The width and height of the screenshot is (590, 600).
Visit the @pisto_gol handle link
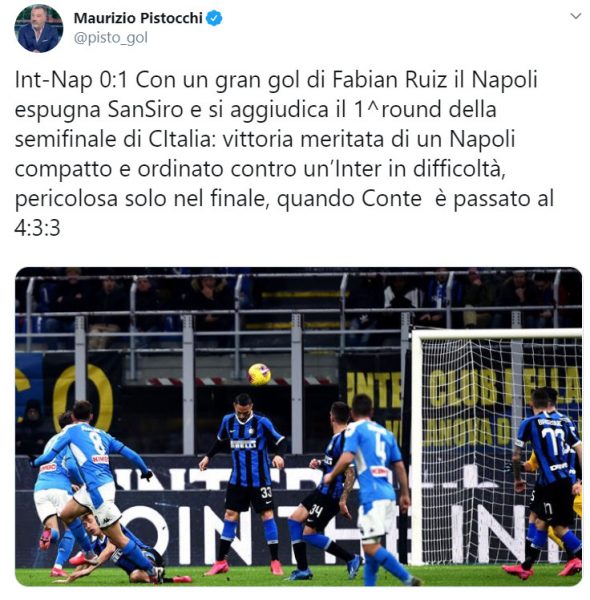111,38
